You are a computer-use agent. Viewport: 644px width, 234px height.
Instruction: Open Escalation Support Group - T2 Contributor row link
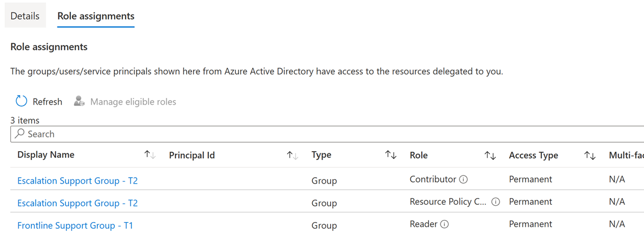[x=77, y=180]
